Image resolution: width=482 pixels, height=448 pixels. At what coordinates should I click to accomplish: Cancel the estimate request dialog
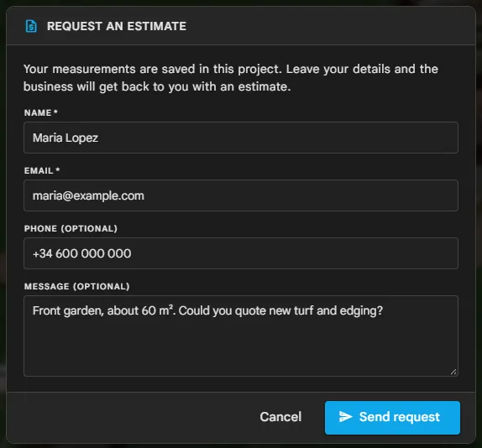[280, 417]
